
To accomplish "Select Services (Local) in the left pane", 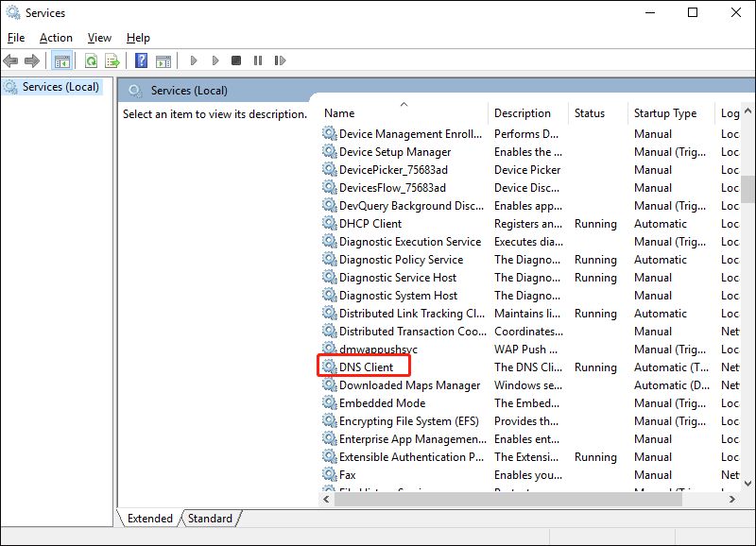I will (x=59, y=86).
